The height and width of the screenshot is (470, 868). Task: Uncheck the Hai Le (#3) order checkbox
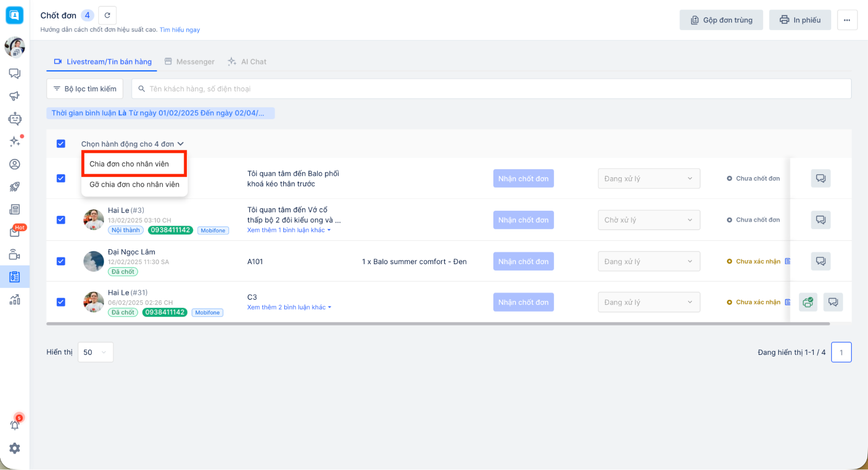click(x=61, y=220)
